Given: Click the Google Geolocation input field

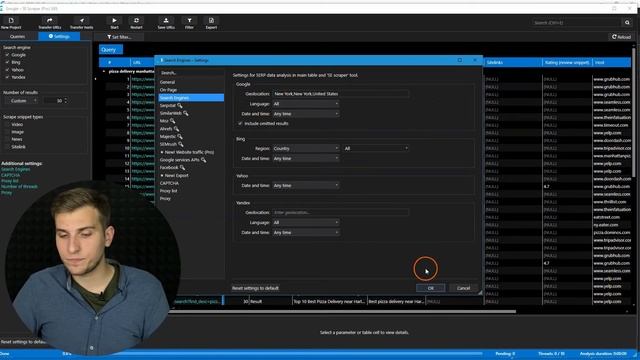Looking at the screenshot, I should 341,93.
